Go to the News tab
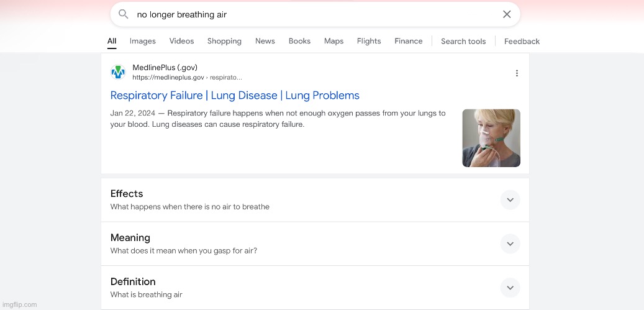Viewport: 644px width, 310px height. point(265,41)
